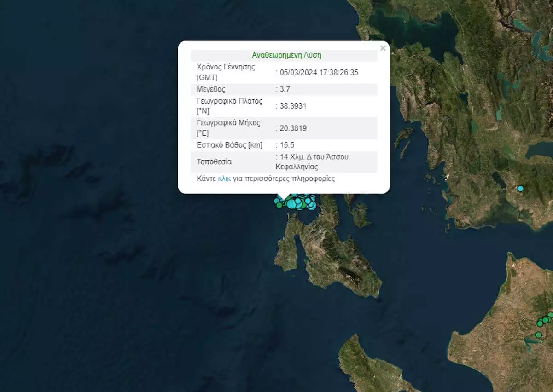Select the latitude value 38.3931
The image size is (553, 392).
pyautogui.click(x=292, y=106)
